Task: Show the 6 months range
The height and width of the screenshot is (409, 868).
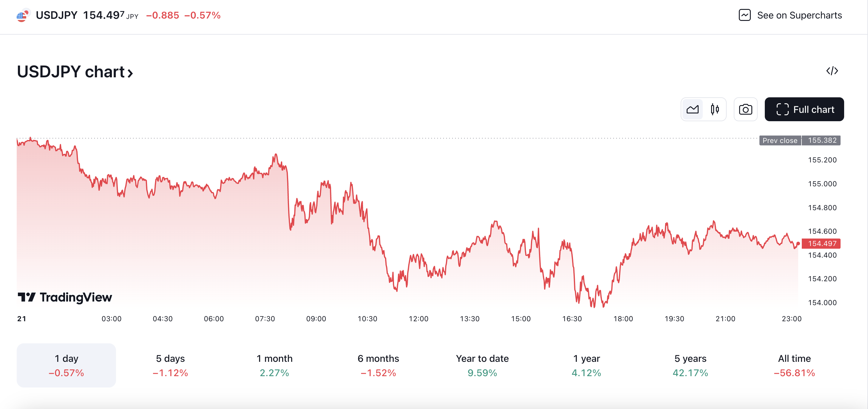Action: point(378,365)
